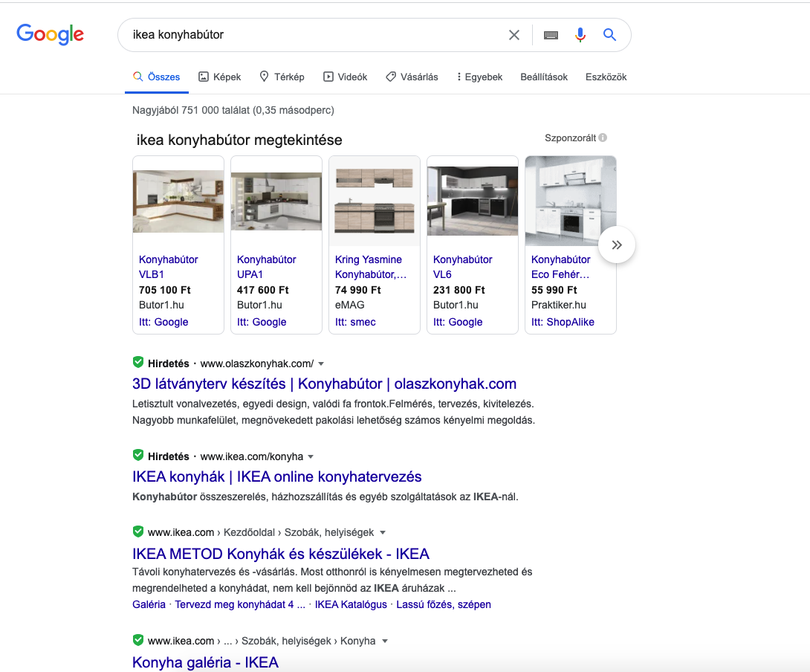Start voice search with microphone icon
This screenshot has height=672, width=810.
pyautogui.click(x=580, y=35)
